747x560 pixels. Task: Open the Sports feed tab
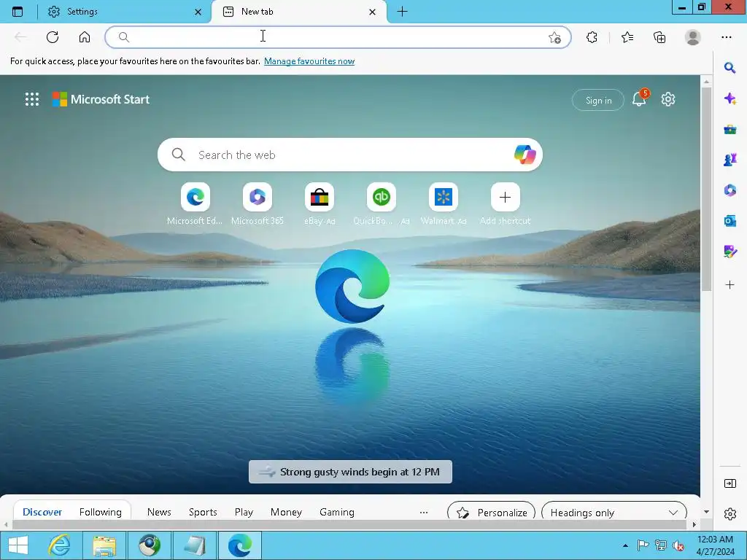[x=203, y=512]
